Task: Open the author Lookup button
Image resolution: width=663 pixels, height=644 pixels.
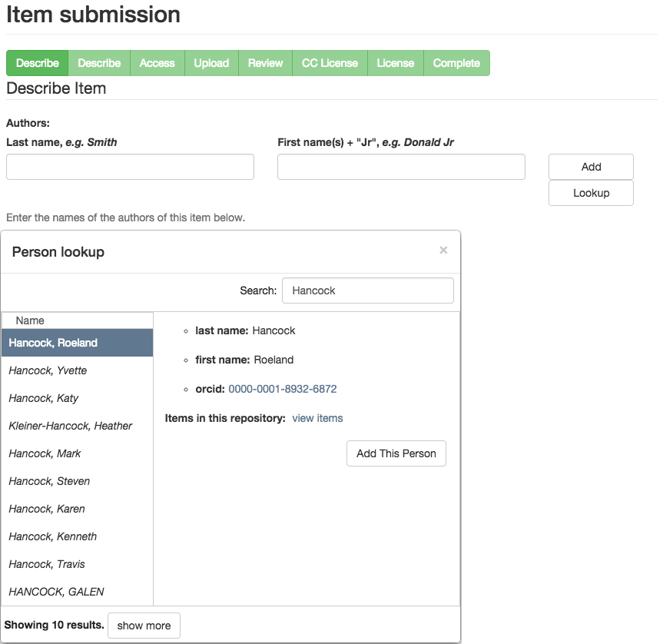Action: coord(591,193)
